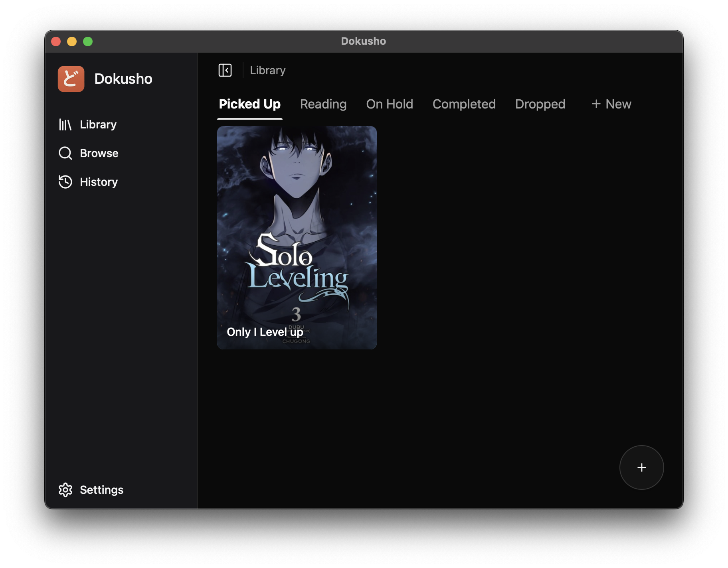Close the Dokusho window with red button
The height and width of the screenshot is (568, 728).
pyautogui.click(x=56, y=41)
